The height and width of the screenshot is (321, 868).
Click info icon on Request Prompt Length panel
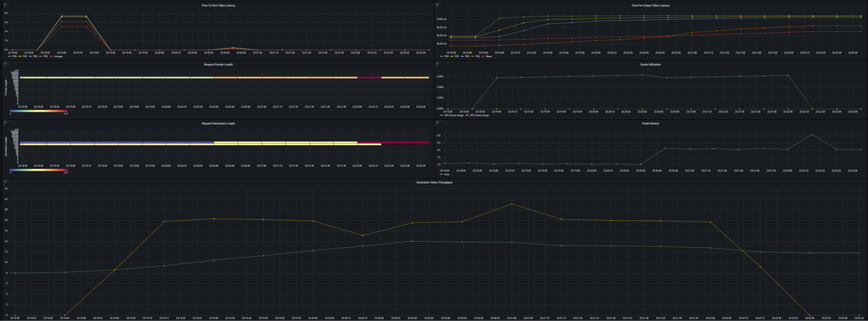point(4,63)
